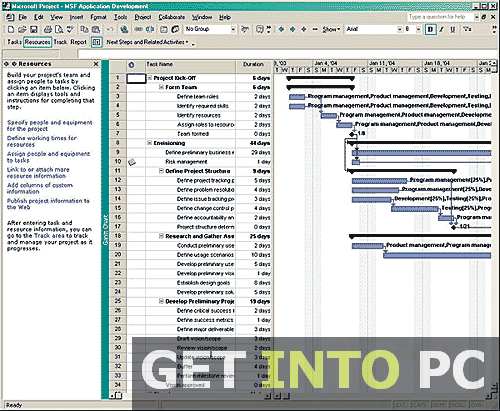Screen dimensions: 500x411
Task: Click the Insert Hyperlink globe icon
Action: click(x=125, y=29)
